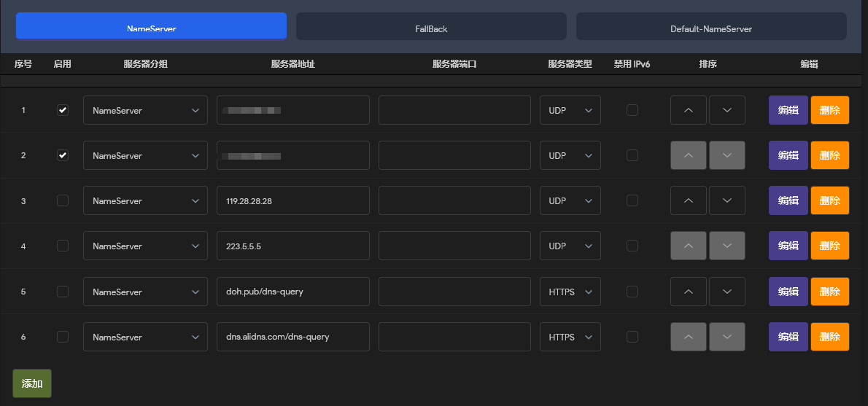The width and height of the screenshot is (868, 406).
Task: Open server group dropdown for doh.pub
Action: (x=146, y=292)
